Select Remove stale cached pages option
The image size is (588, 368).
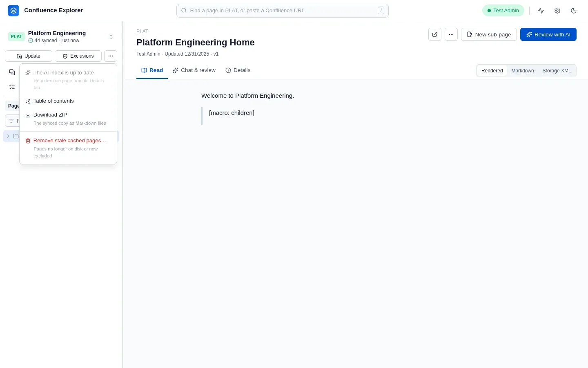tap(68, 148)
